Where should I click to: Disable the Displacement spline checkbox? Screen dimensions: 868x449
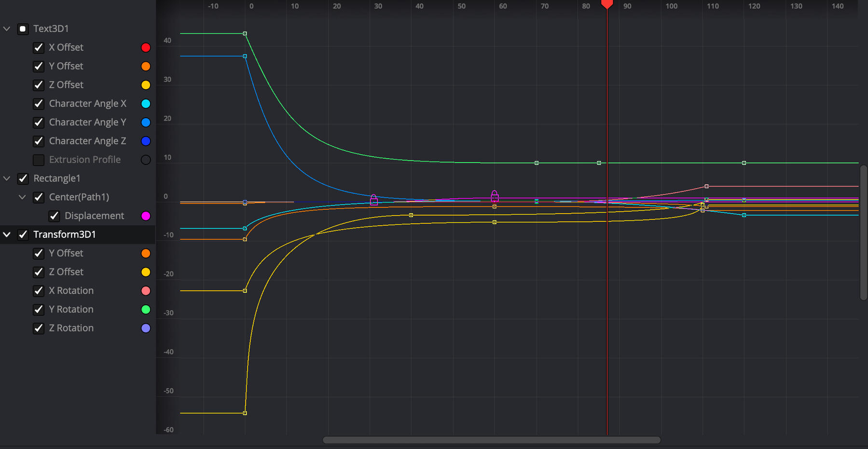(x=54, y=216)
